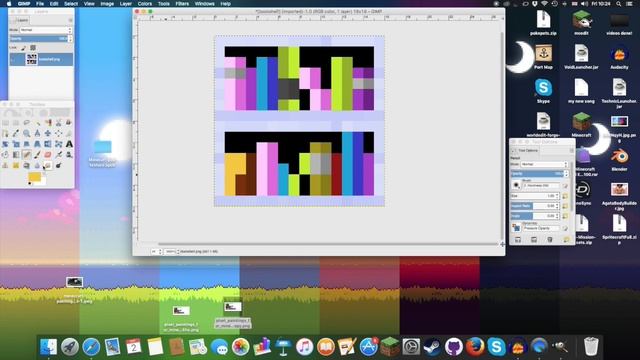Select the Fuzzy Select wand tool
640x360 pixels.
(38, 122)
